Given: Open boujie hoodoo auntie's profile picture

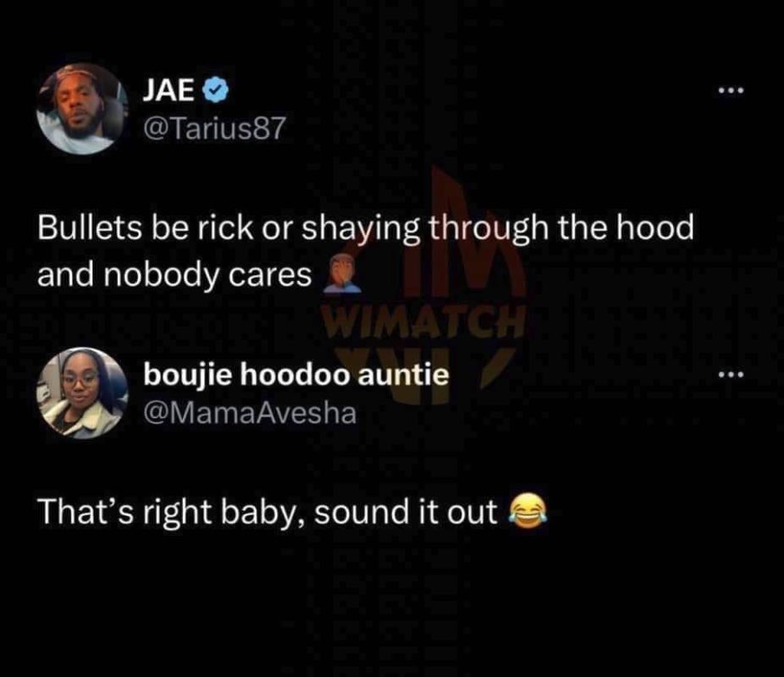Looking at the screenshot, I should tap(82, 393).
